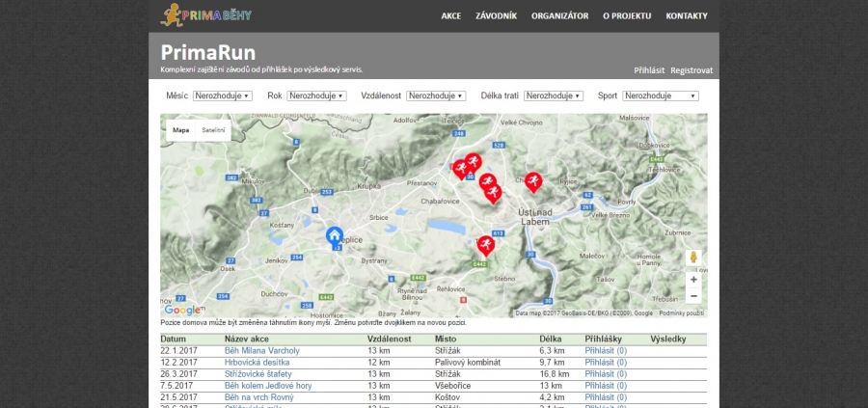The image size is (868, 408).
Task: Click the PrimaRun page heading
Action: [x=208, y=53]
